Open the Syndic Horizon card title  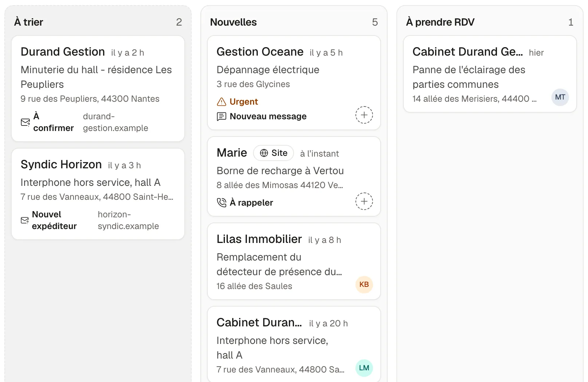coord(61,165)
